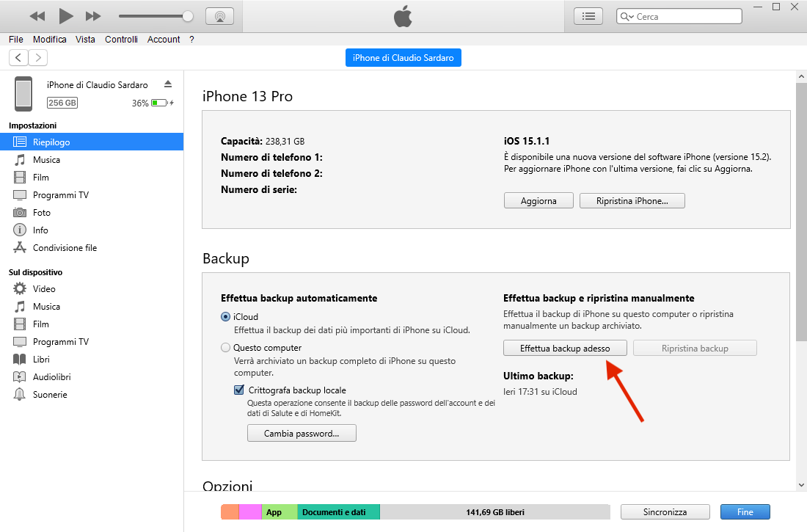Click the Aggiorna button
The height and width of the screenshot is (532, 807).
[x=538, y=201]
